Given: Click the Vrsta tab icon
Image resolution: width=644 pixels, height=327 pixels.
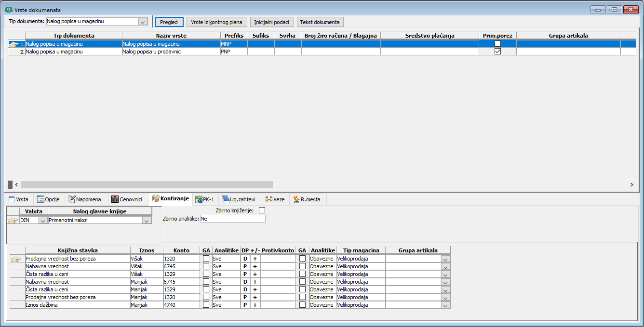Looking at the screenshot, I should 12,199.
